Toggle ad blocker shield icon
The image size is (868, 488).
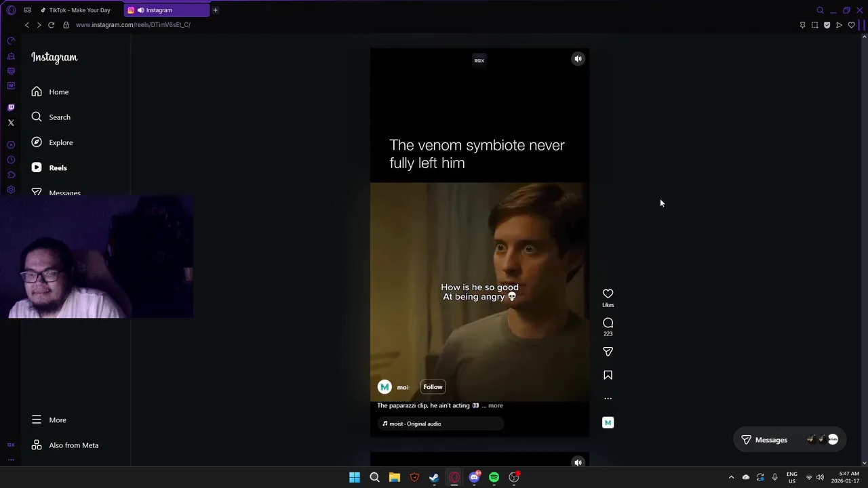(827, 25)
